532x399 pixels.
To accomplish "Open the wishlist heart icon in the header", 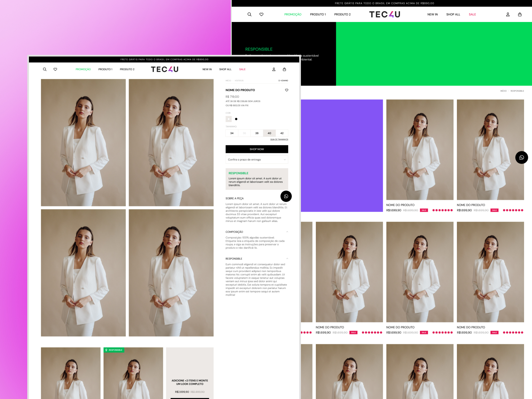I will [x=55, y=69].
